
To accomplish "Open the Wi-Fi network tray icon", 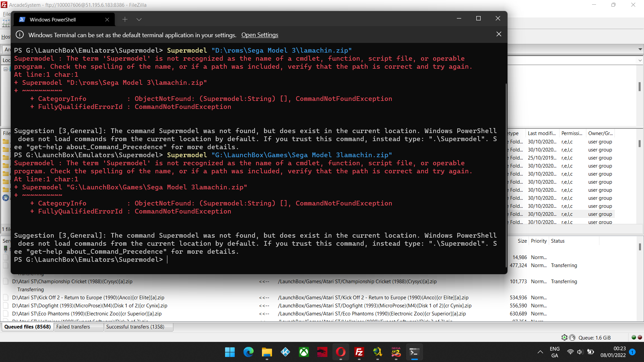I will [x=570, y=352].
